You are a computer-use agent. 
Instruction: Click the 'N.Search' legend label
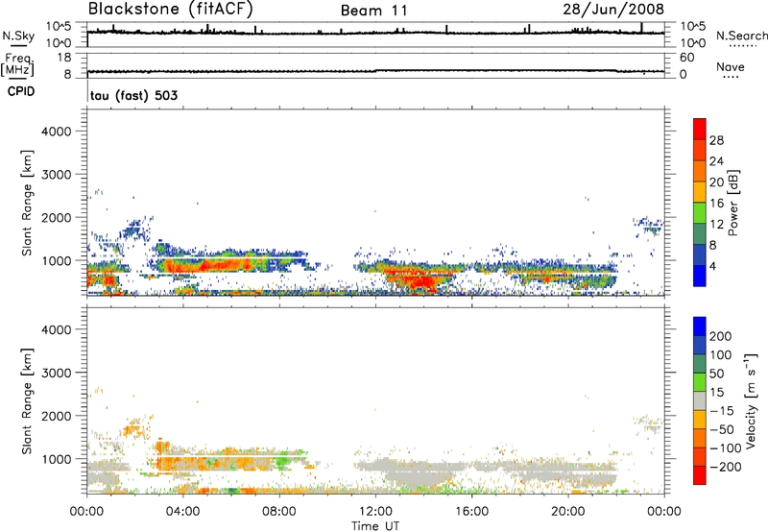tap(741, 36)
